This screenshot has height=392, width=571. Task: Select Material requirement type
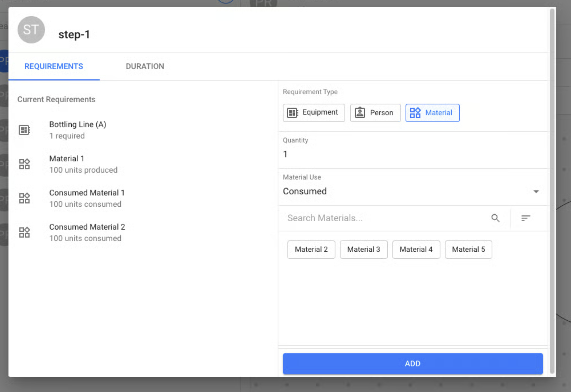[432, 113]
